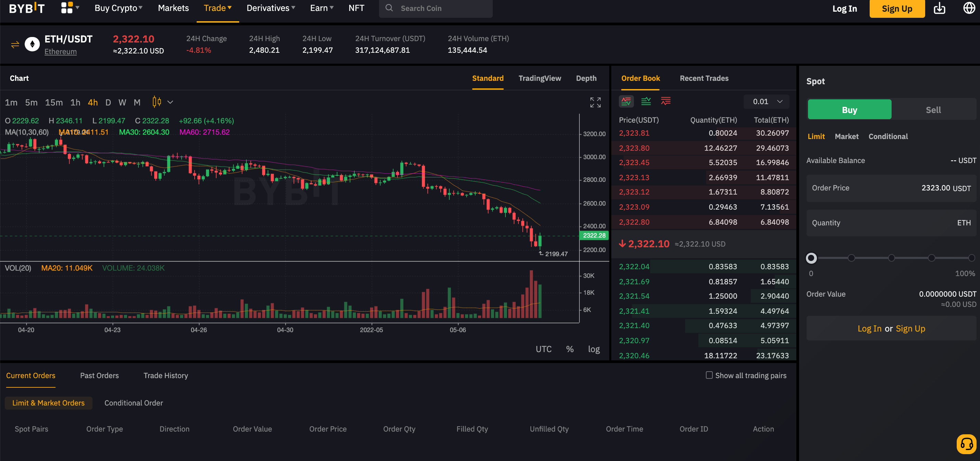Select the 1m chart interval

click(x=11, y=102)
